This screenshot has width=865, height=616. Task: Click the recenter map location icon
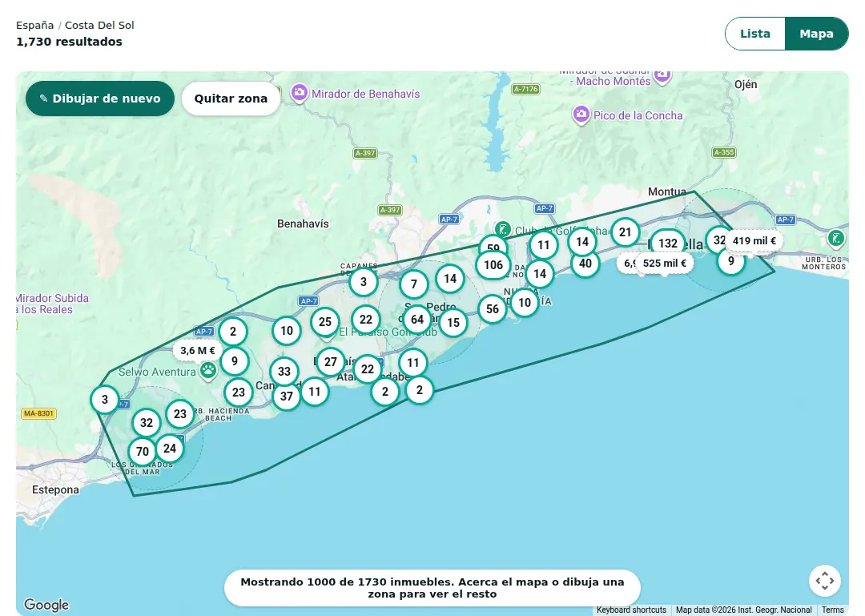point(825,581)
